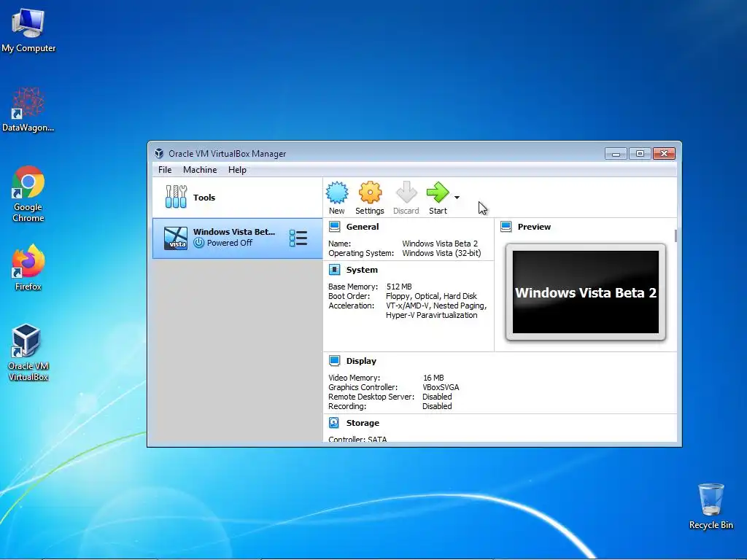Open the Help menu

[237, 170]
